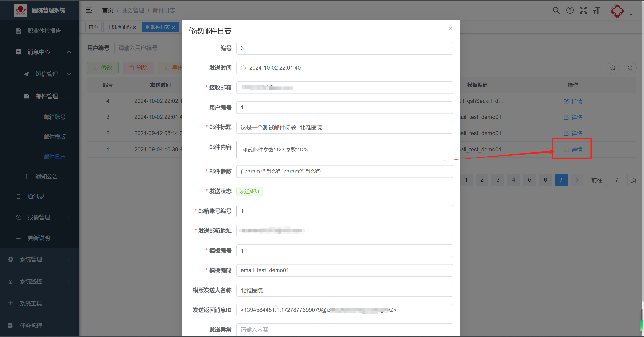Viewport: 644px width, 337px height.
Task: Click the green 修改 button
Action: (103, 68)
